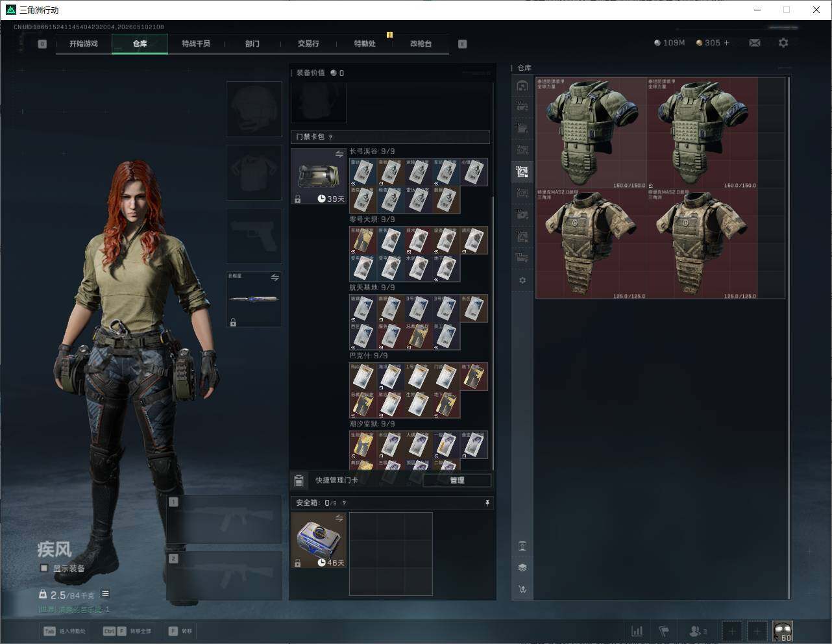Open the 改枪台 tab
The image size is (832, 644).
(x=421, y=43)
